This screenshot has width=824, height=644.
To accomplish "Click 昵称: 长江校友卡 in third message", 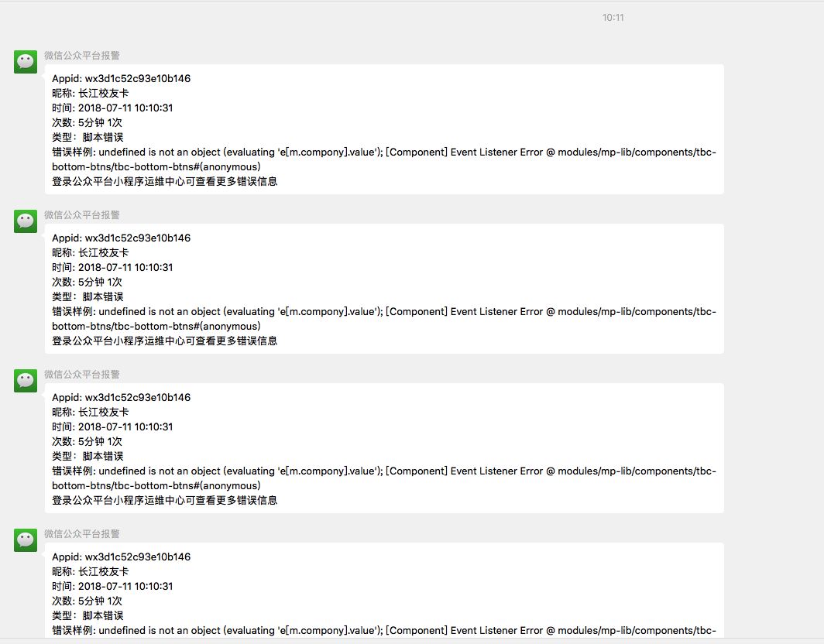I will coord(91,412).
